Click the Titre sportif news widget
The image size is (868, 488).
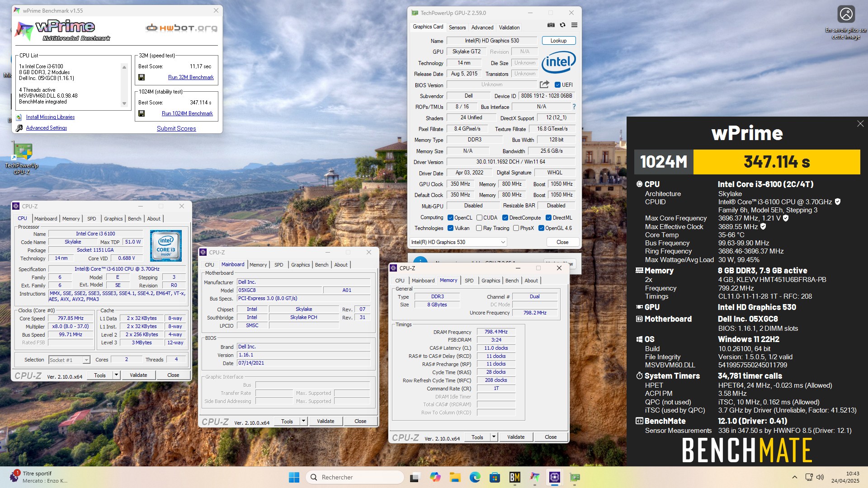point(39,477)
